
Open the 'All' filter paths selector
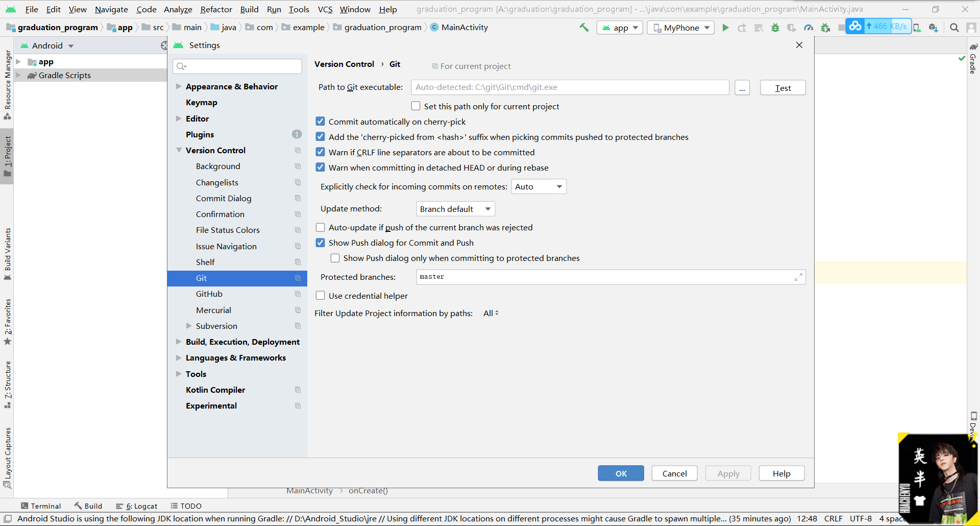pyautogui.click(x=491, y=313)
